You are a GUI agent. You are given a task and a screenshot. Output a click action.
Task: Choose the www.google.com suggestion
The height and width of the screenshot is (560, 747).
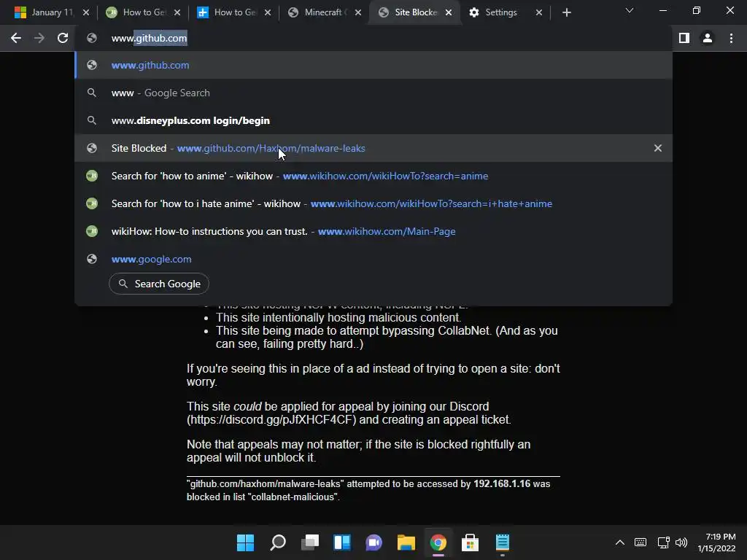pyautogui.click(x=373, y=259)
